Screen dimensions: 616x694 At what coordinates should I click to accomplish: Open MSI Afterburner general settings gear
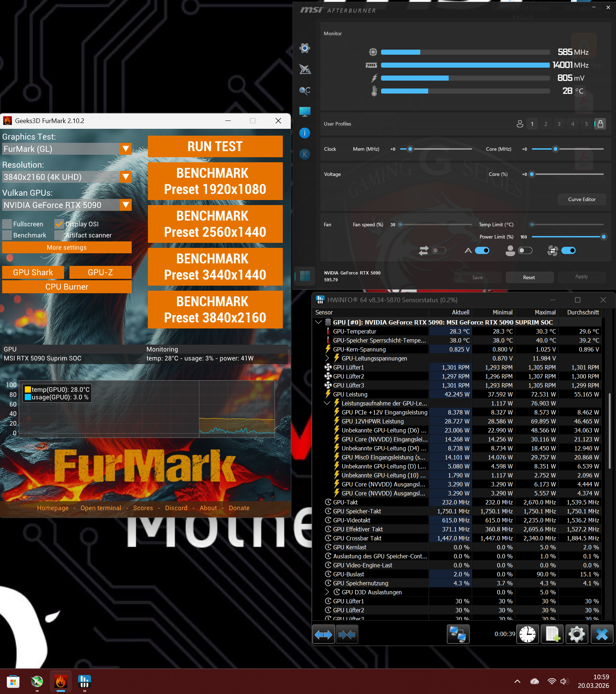click(305, 48)
